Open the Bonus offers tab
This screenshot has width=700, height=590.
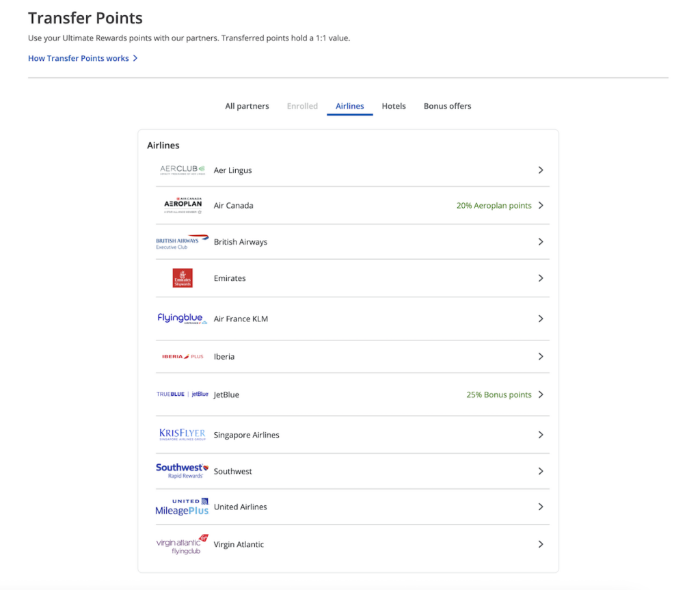click(447, 106)
